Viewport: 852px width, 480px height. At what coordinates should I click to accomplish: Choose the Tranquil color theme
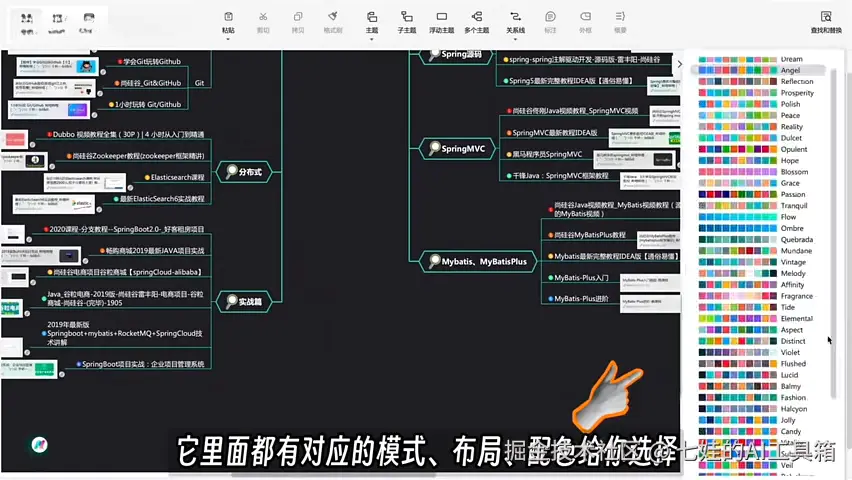tap(753, 205)
